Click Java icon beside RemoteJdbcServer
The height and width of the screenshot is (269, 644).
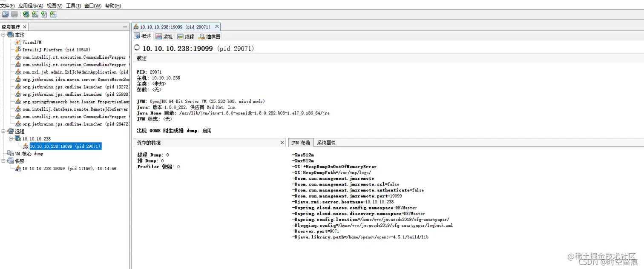(18, 109)
